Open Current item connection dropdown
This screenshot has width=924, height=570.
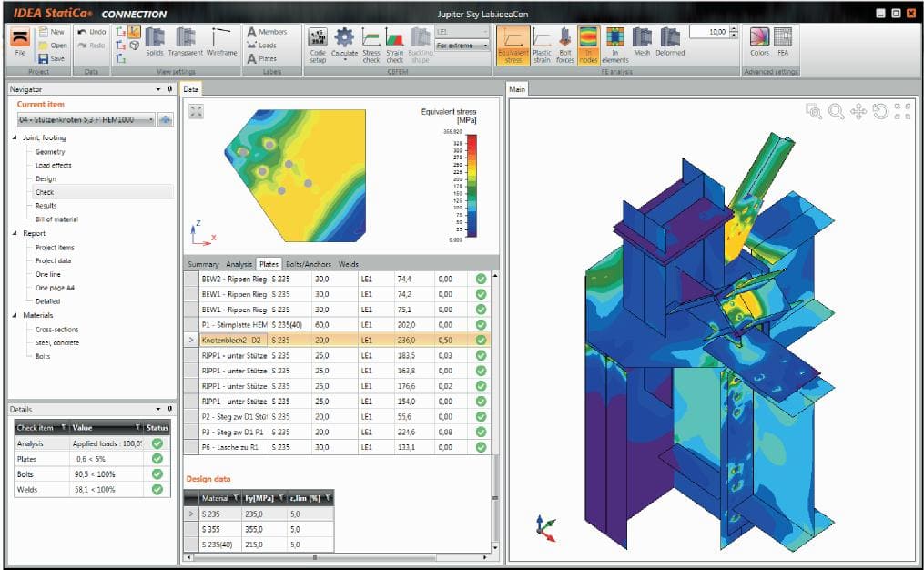click(x=86, y=119)
